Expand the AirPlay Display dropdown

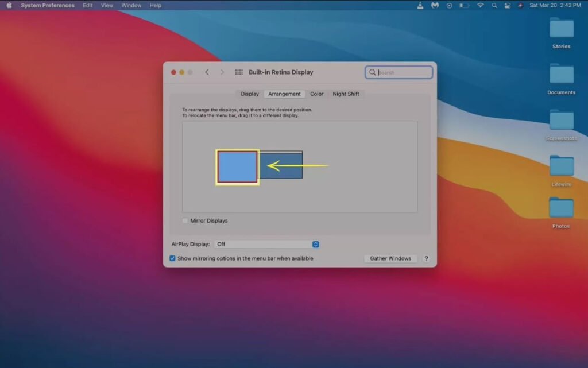[266, 244]
